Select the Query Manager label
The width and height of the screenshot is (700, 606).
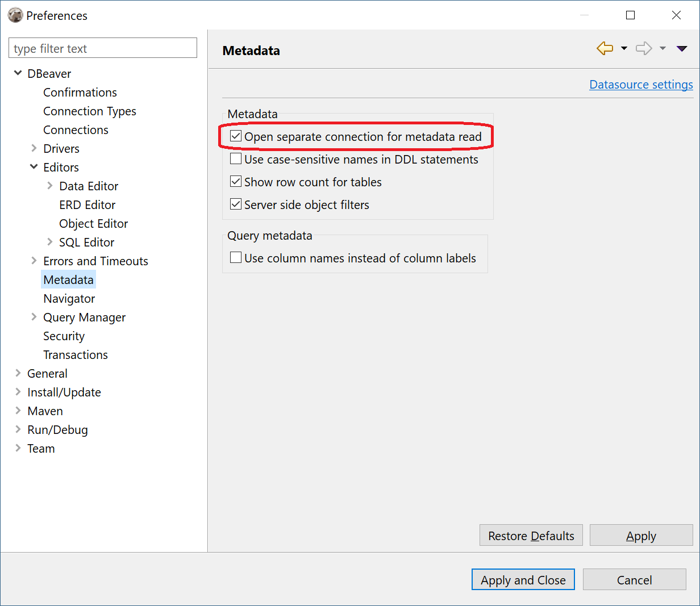[85, 317]
